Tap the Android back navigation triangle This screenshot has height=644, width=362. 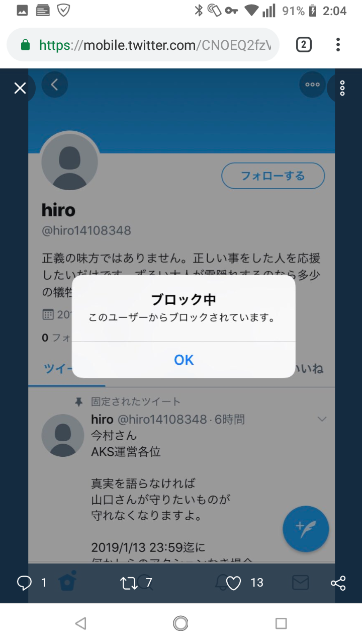pyautogui.click(x=80, y=623)
